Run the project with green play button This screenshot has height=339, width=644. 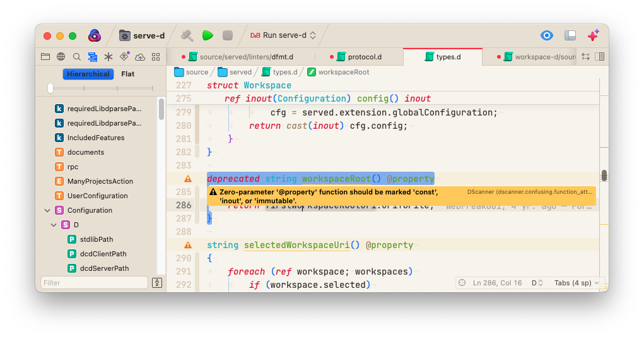208,36
